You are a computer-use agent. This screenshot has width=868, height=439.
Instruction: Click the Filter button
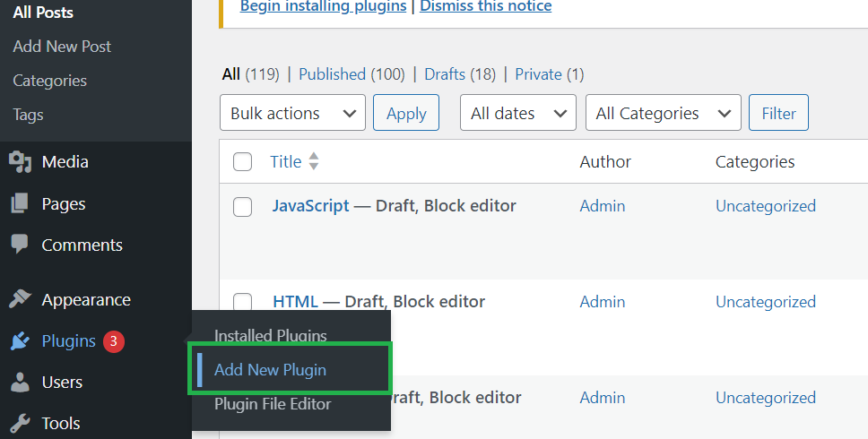pyautogui.click(x=778, y=114)
